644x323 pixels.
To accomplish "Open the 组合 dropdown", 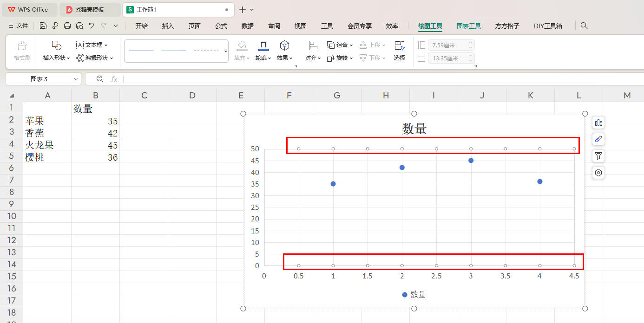I will point(340,45).
